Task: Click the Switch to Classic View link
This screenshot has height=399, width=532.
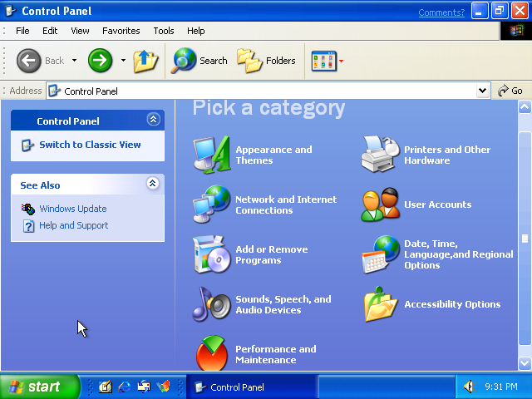Action: pyautogui.click(x=90, y=145)
